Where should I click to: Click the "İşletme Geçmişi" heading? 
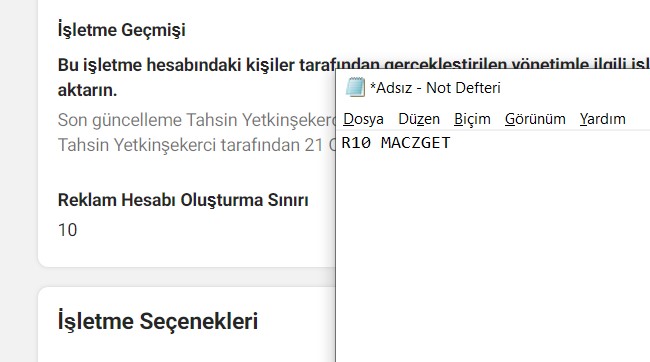click(x=121, y=30)
